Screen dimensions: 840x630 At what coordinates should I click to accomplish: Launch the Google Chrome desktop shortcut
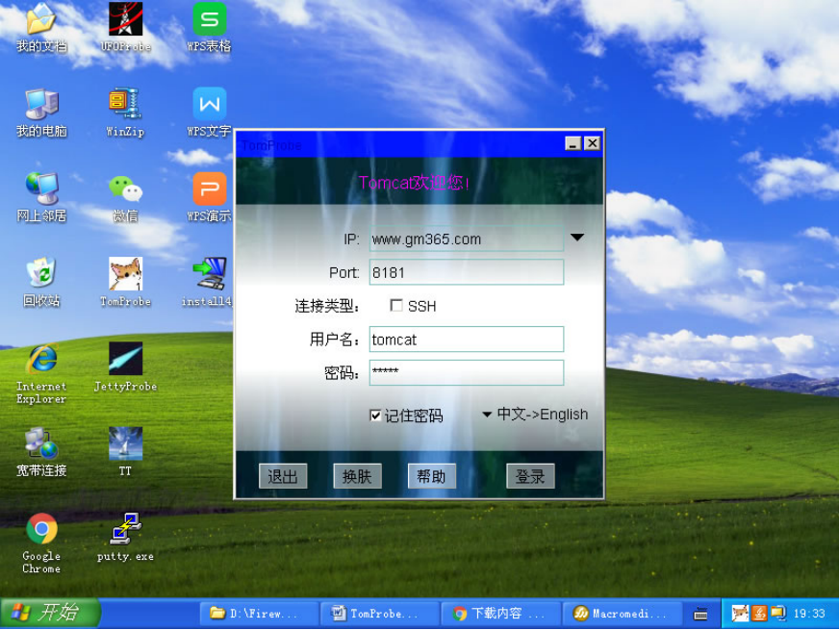click(x=41, y=543)
